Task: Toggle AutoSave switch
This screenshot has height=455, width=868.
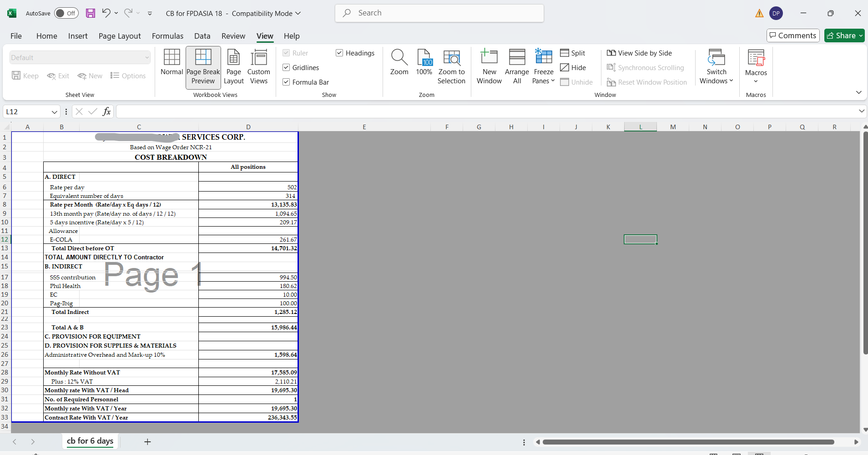Action: tap(66, 13)
